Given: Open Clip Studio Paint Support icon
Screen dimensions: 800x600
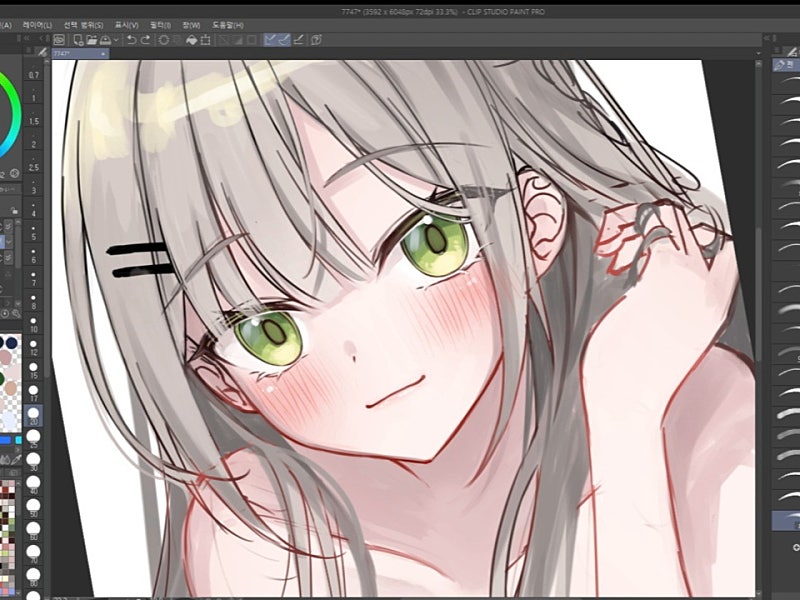Looking at the screenshot, I should point(316,40).
